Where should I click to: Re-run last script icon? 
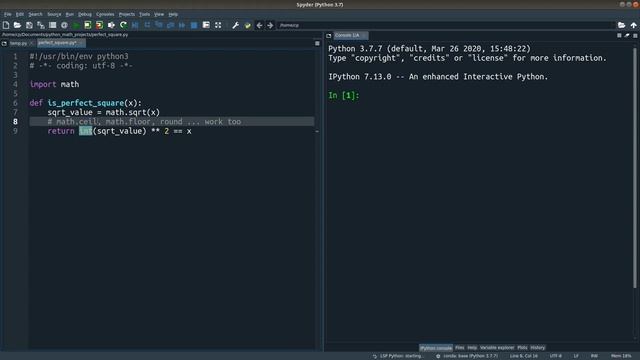(x=123, y=25)
